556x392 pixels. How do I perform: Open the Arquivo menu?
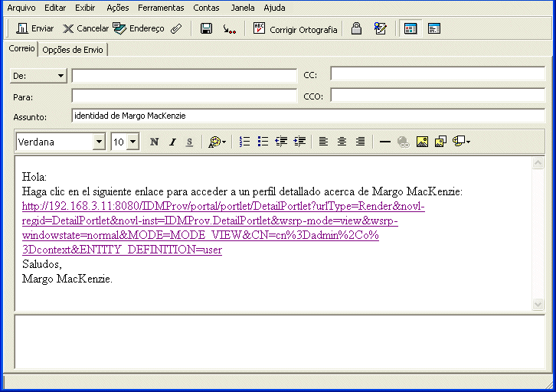tap(21, 8)
